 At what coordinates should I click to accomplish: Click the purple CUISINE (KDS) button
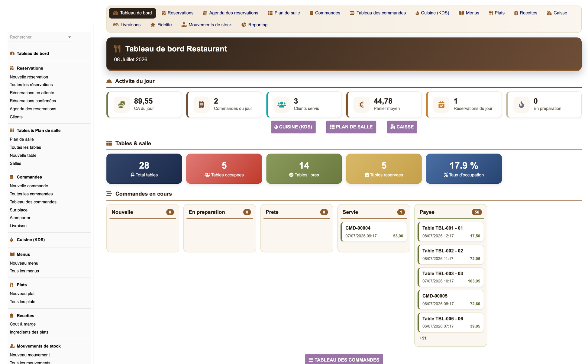pyautogui.click(x=293, y=127)
